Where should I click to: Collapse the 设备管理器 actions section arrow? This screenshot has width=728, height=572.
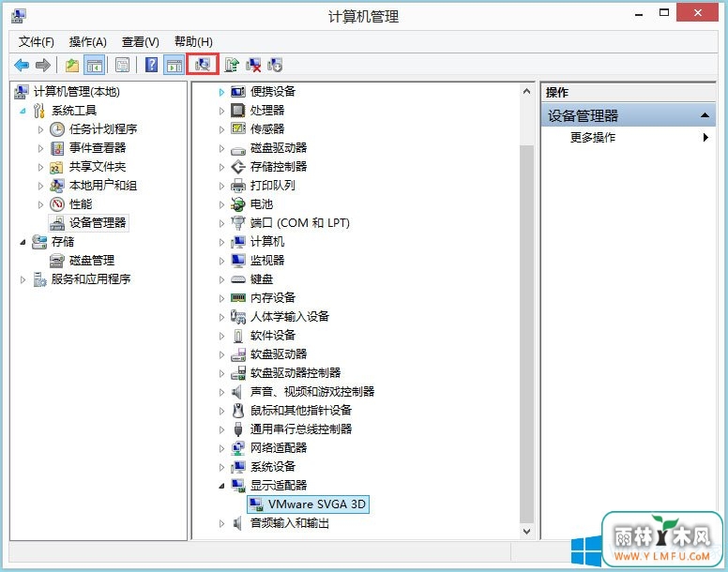[x=705, y=115]
